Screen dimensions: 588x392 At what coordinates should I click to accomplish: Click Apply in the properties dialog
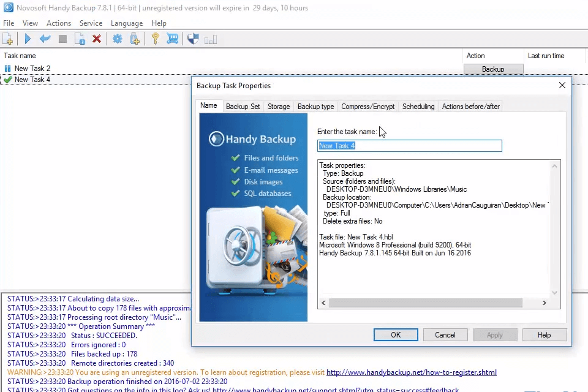tap(495, 334)
